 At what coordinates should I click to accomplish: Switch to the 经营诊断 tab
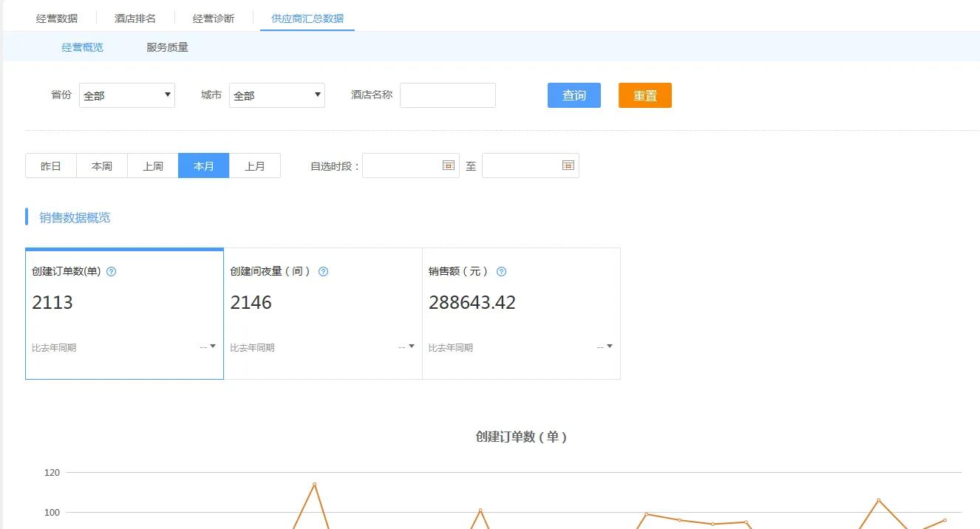(213, 16)
